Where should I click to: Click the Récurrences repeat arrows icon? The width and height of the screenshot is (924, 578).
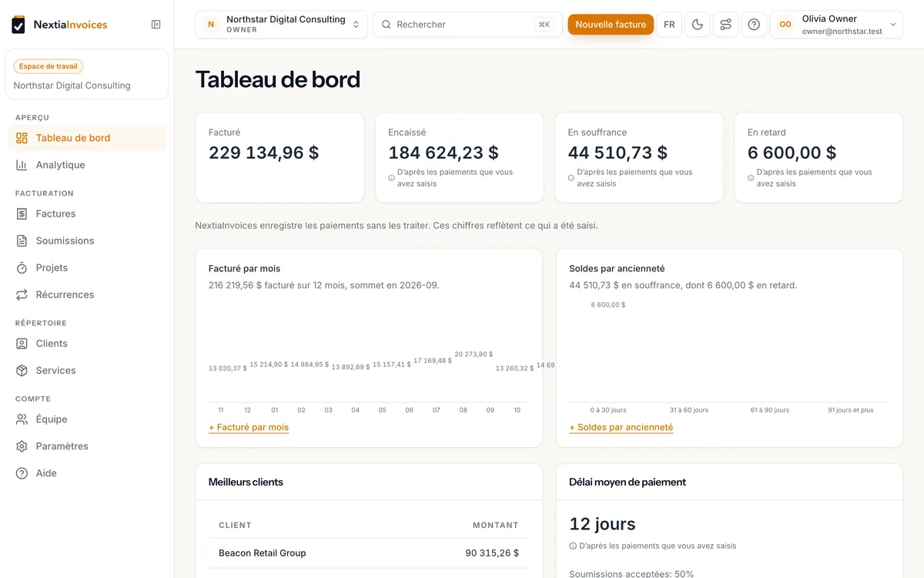point(22,294)
